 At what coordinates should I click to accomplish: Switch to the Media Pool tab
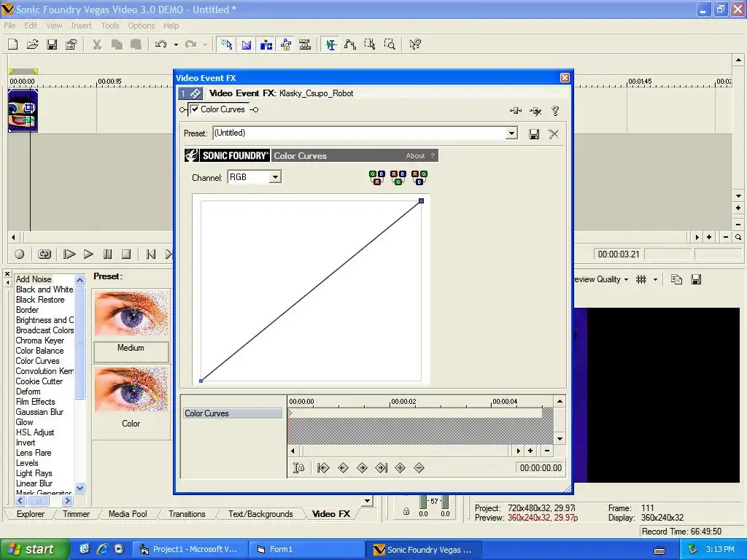coord(128,514)
